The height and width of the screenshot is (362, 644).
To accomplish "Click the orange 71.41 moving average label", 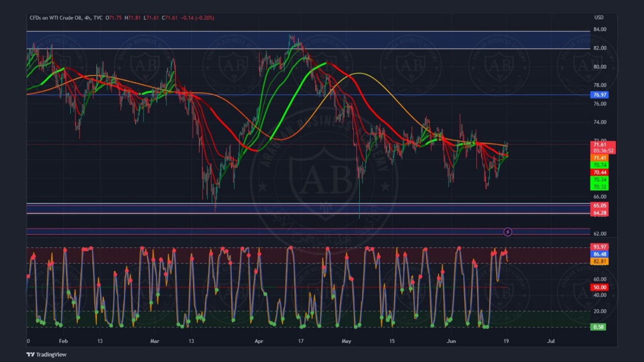I will click(x=599, y=158).
